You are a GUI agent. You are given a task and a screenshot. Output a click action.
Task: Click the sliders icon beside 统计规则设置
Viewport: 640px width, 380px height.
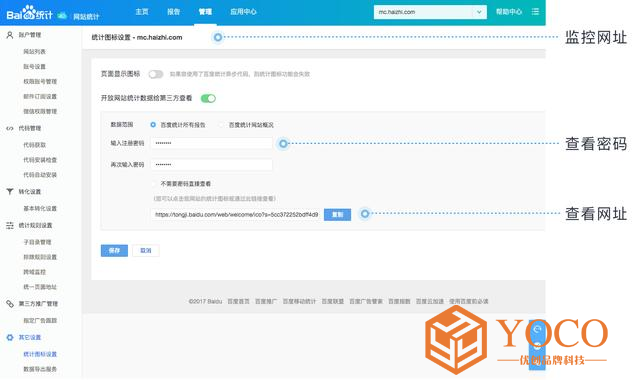[10, 225]
